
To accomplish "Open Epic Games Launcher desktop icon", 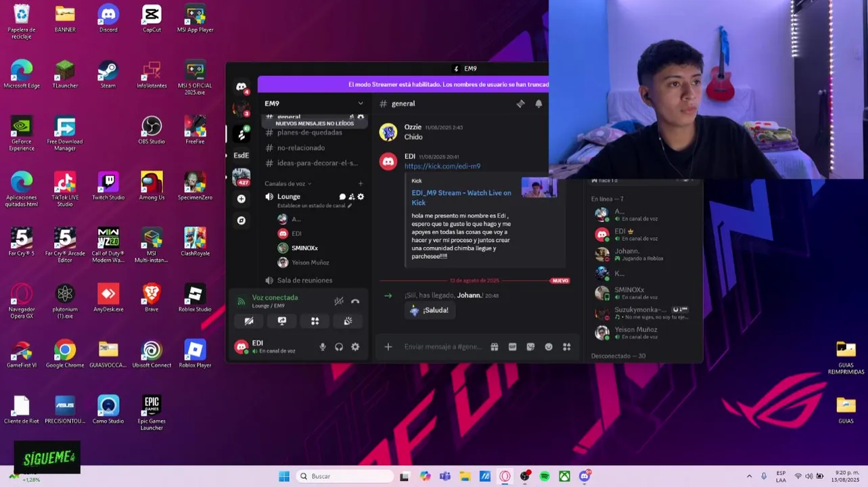I will (152, 413).
